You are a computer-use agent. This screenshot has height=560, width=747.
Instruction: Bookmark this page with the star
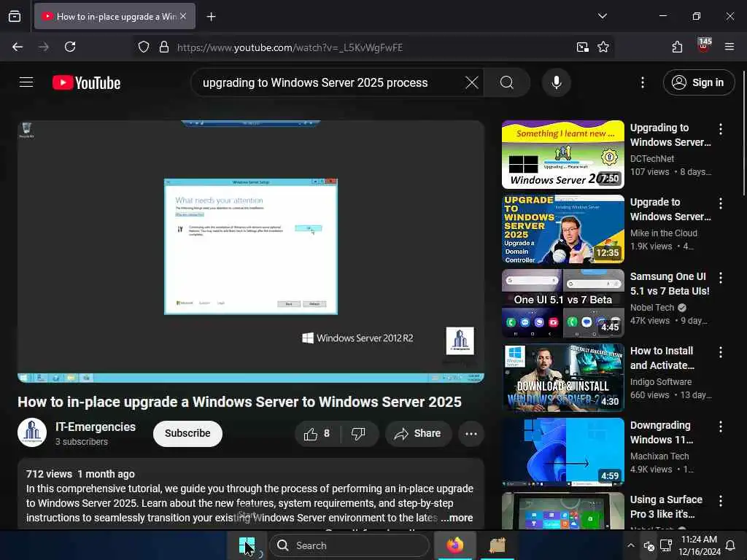603,47
